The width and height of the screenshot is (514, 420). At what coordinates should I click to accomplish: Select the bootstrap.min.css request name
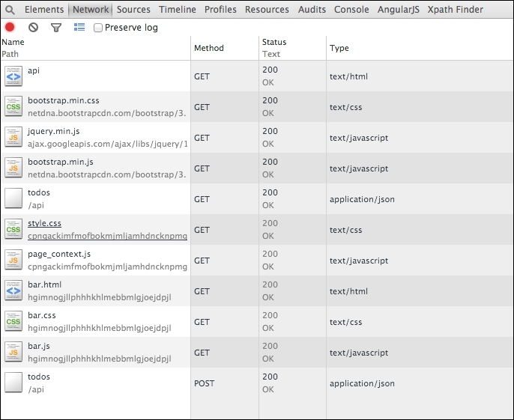[63, 100]
